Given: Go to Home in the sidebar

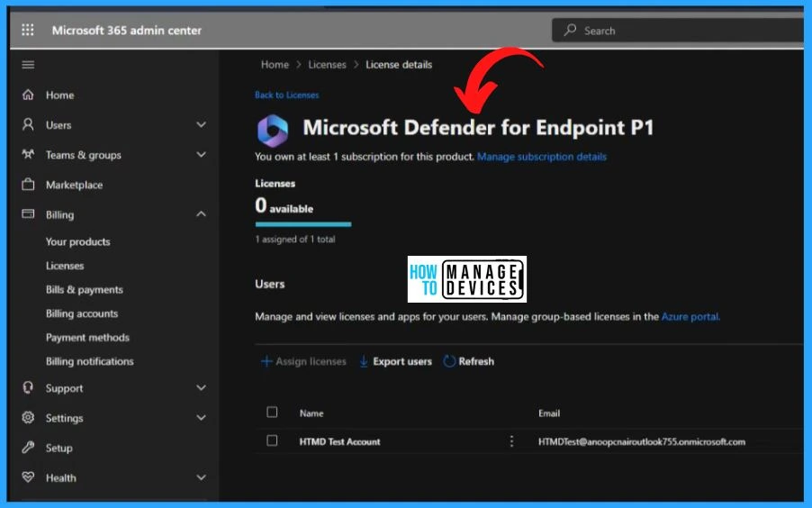Looking at the screenshot, I should click(x=59, y=95).
